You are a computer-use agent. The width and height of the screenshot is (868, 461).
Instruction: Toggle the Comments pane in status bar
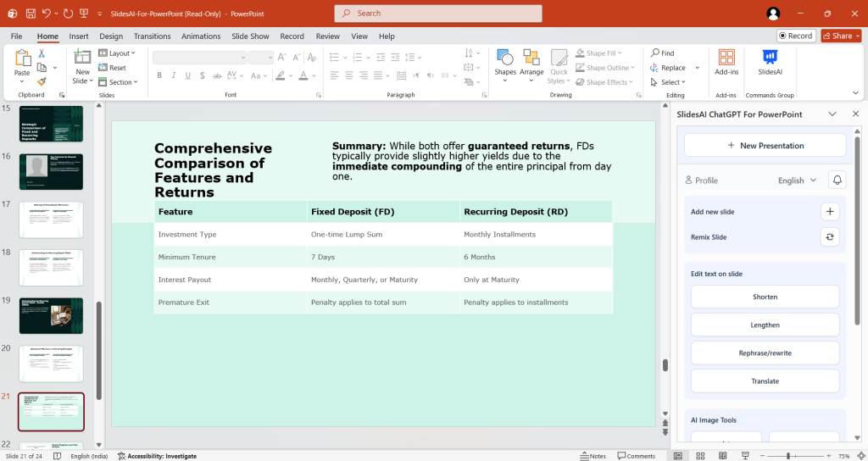[635, 456]
